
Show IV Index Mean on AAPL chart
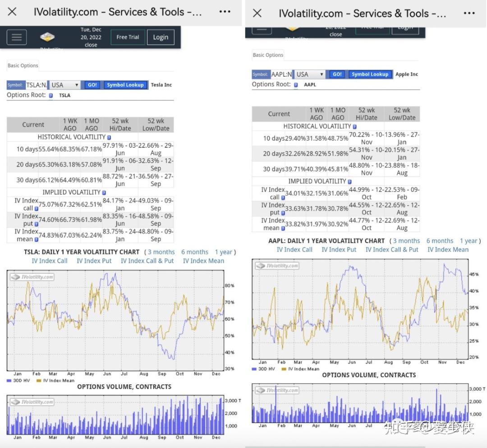click(448, 250)
